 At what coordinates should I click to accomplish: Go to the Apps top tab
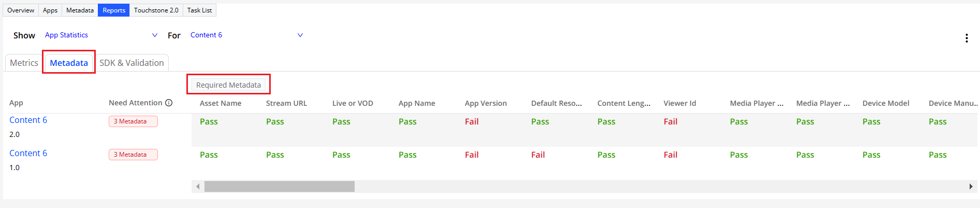pyautogui.click(x=50, y=10)
